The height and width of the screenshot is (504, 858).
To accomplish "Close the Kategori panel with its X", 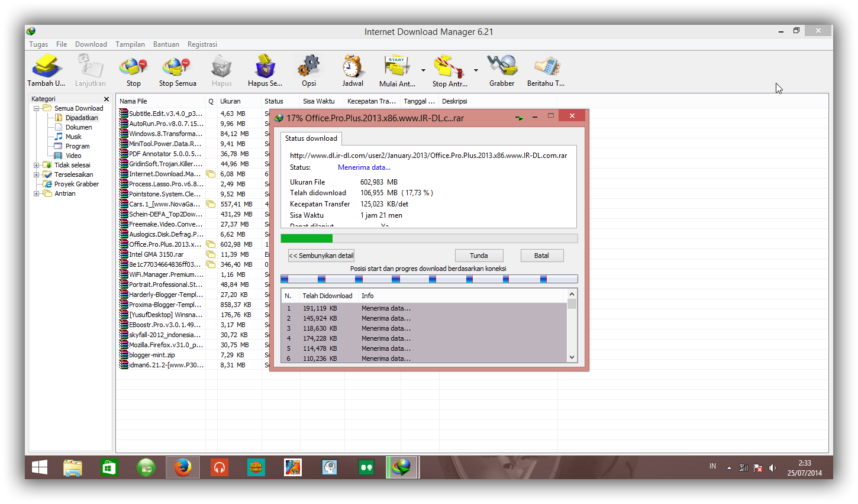I will click(x=107, y=99).
